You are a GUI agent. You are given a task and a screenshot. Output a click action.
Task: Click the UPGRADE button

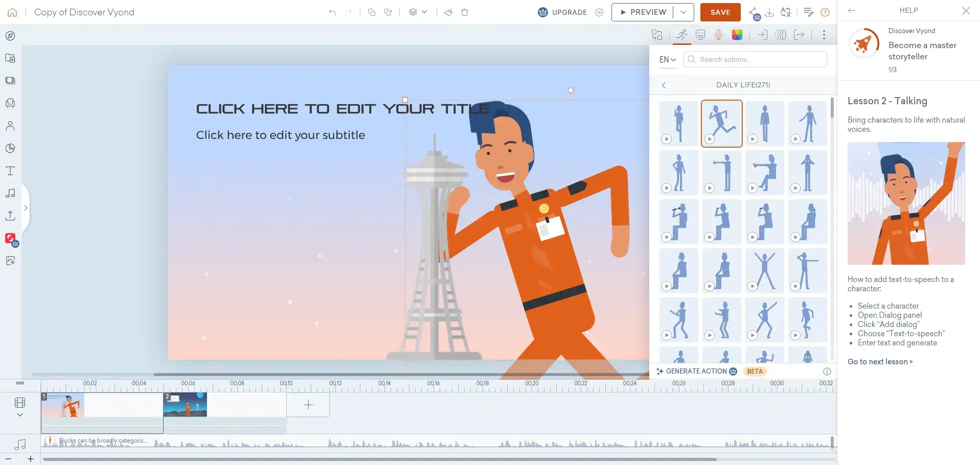coord(563,12)
